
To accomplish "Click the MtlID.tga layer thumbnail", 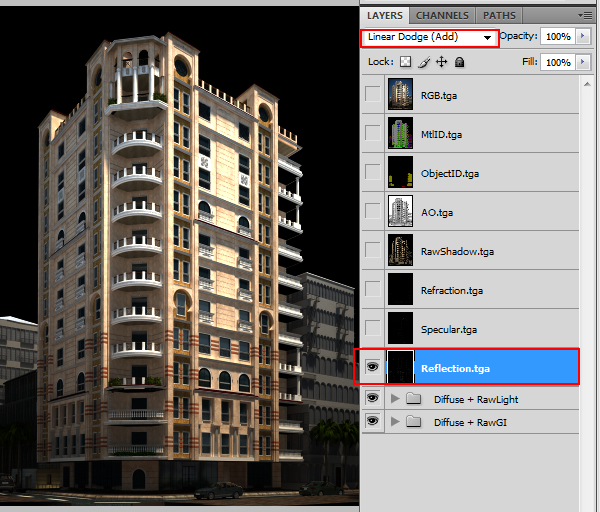I will tap(400, 133).
